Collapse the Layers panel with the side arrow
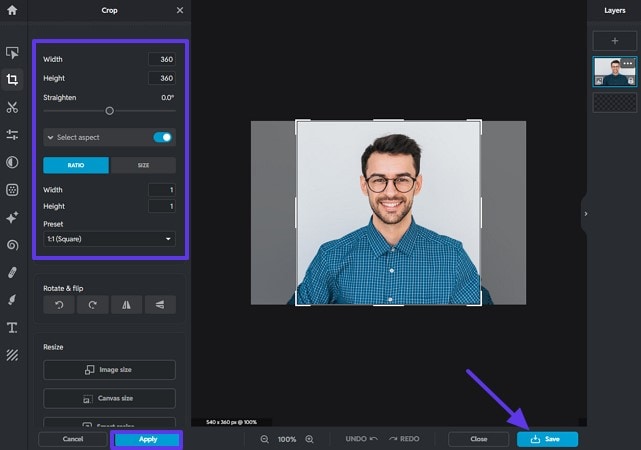Screen dimensions: 641x450 point(585,214)
